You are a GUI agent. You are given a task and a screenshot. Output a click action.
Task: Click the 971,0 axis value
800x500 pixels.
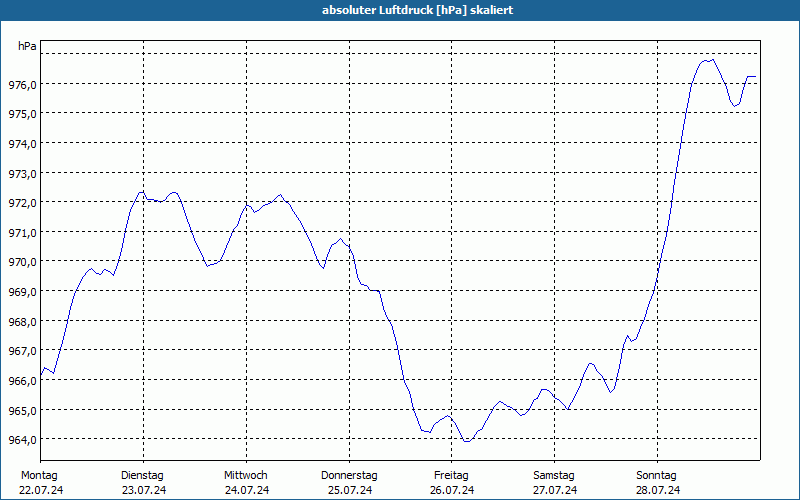coord(22,233)
